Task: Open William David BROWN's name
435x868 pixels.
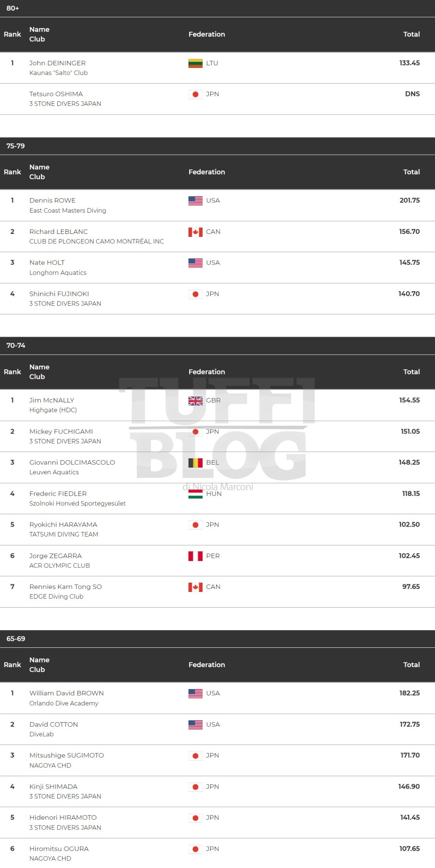Action: pos(66,693)
